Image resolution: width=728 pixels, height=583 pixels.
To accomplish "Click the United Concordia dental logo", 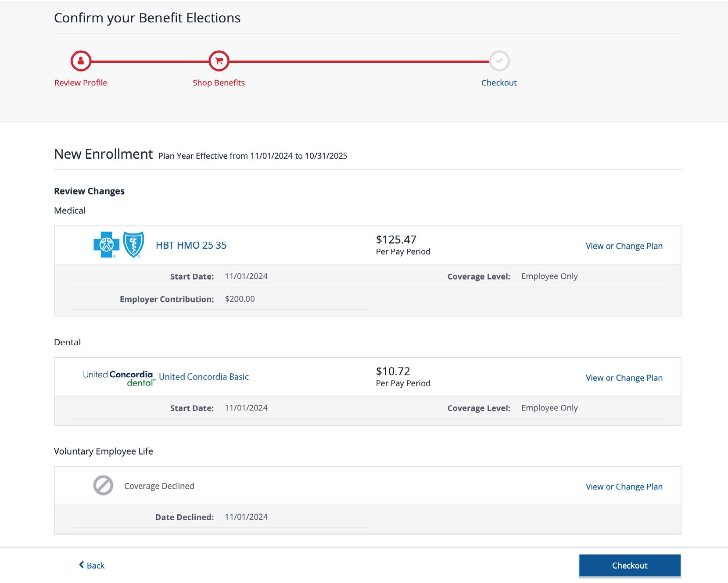I will [x=118, y=378].
